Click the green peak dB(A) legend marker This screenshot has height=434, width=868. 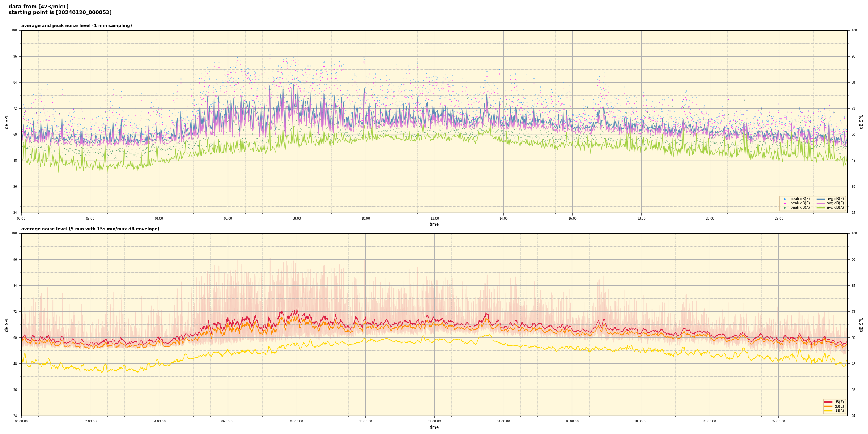point(784,208)
